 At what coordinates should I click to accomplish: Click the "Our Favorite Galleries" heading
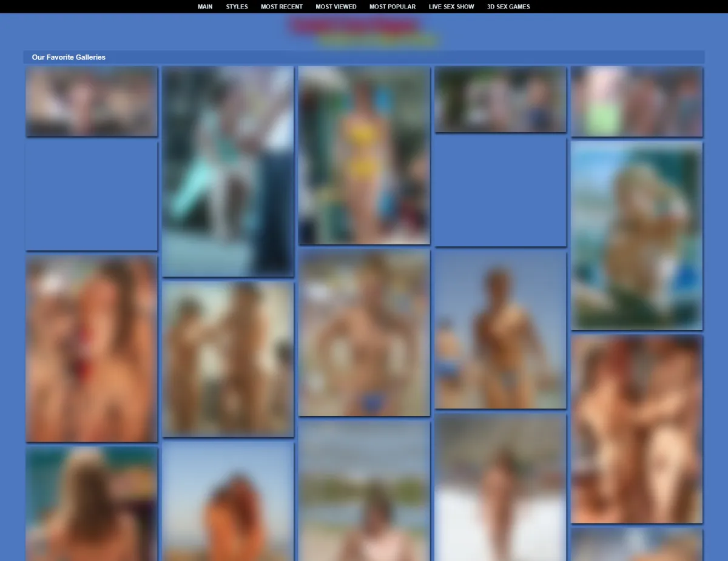pyautogui.click(x=69, y=57)
